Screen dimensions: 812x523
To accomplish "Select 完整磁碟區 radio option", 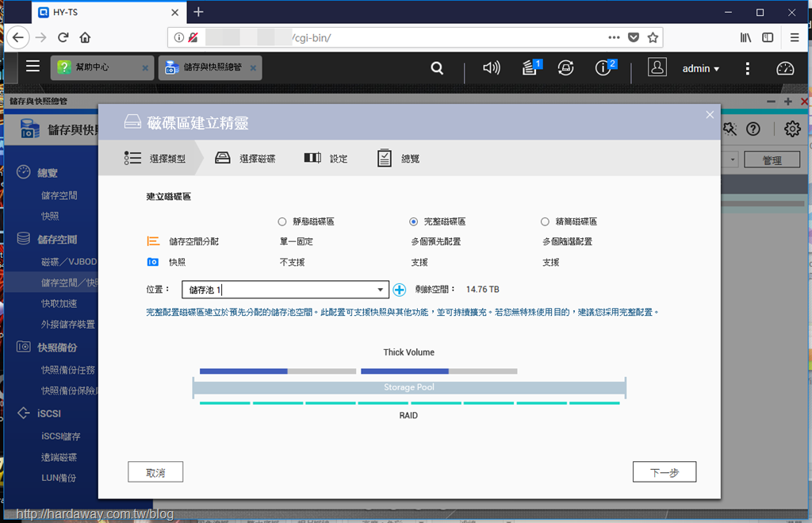I will click(x=413, y=221).
